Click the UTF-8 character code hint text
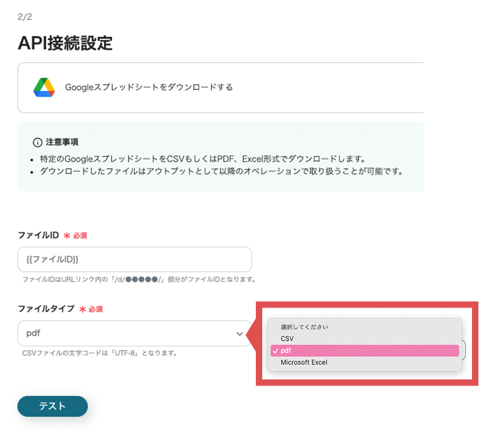504x436 pixels. coord(99,353)
